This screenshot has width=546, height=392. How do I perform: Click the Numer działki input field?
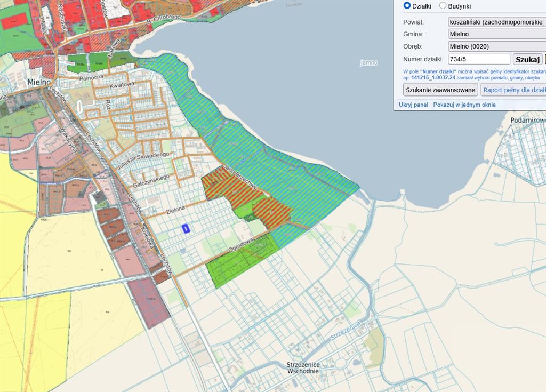pyautogui.click(x=479, y=59)
